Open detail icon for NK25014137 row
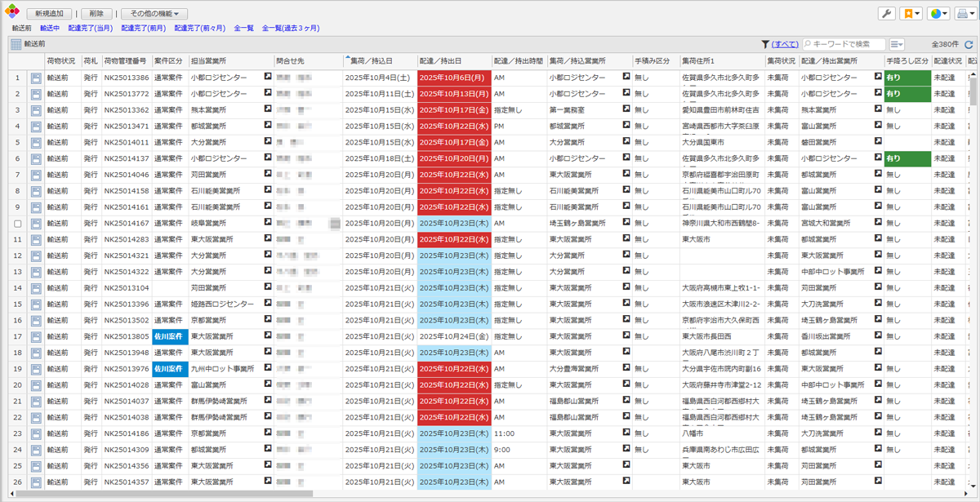 pos(36,159)
